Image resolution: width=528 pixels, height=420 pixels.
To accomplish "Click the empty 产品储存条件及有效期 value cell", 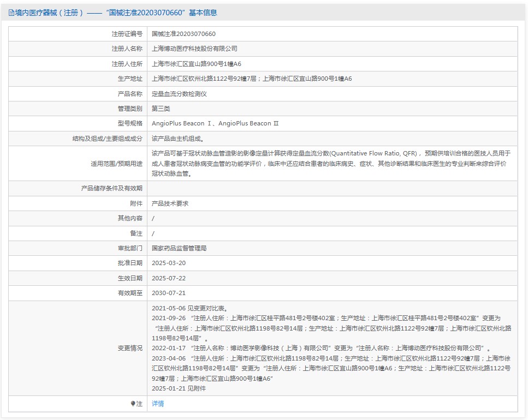I will pyautogui.click(x=332, y=188).
